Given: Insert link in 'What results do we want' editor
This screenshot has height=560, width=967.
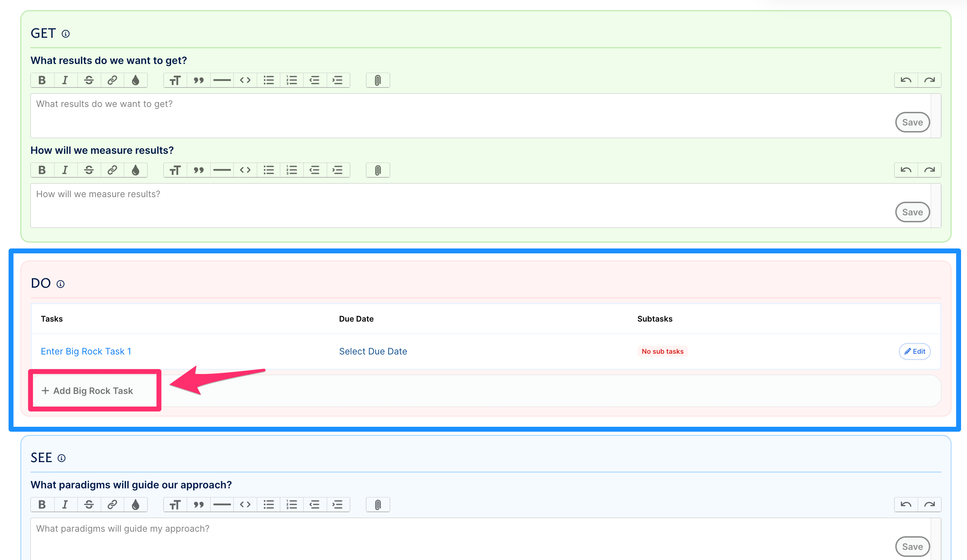Looking at the screenshot, I should (x=112, y=80).
